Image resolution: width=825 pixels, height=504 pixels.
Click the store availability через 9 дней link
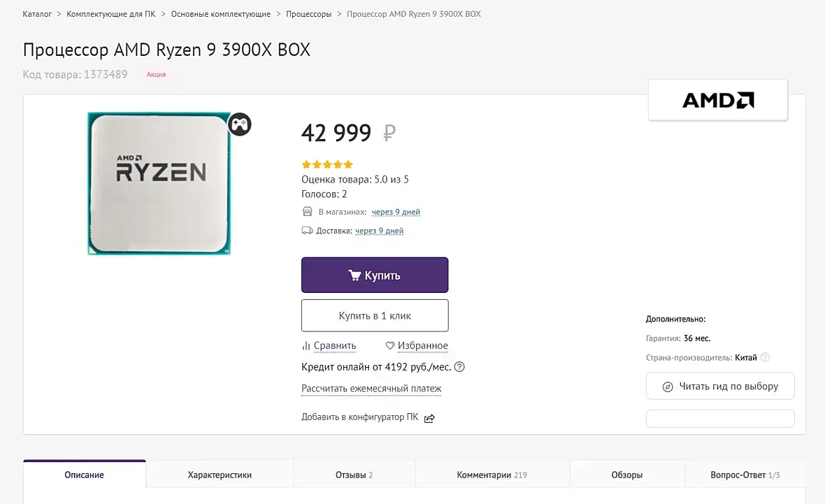coord(396,212)
